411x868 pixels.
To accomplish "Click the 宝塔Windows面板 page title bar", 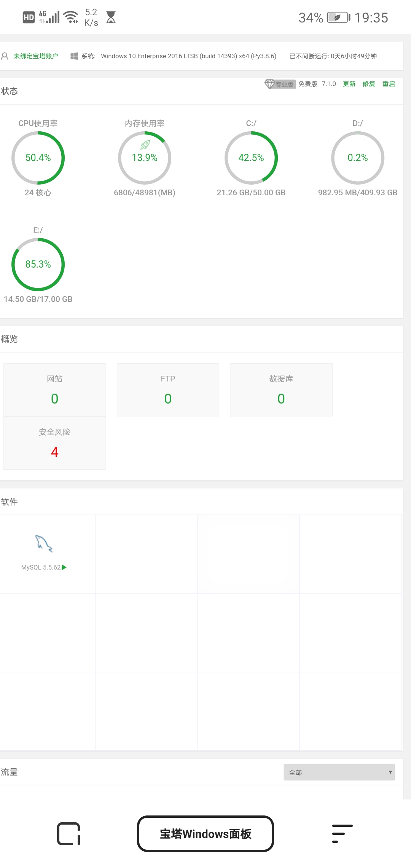I will point(205,834).
